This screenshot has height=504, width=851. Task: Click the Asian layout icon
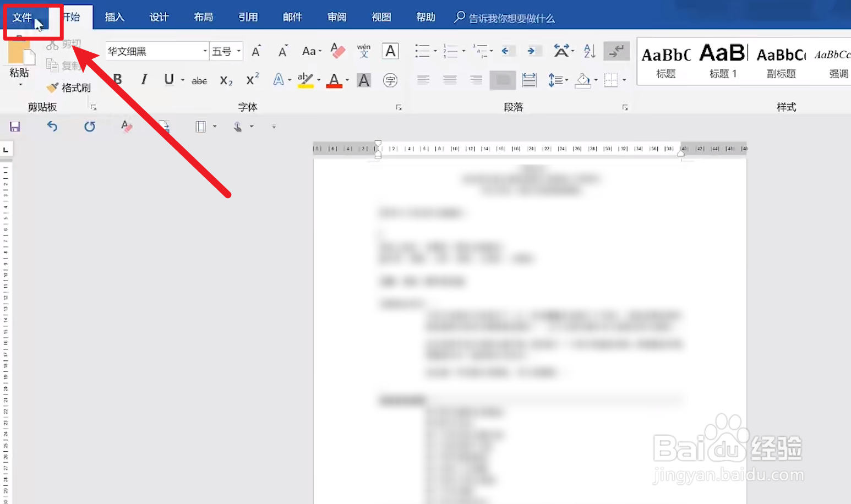pos(561,51)
